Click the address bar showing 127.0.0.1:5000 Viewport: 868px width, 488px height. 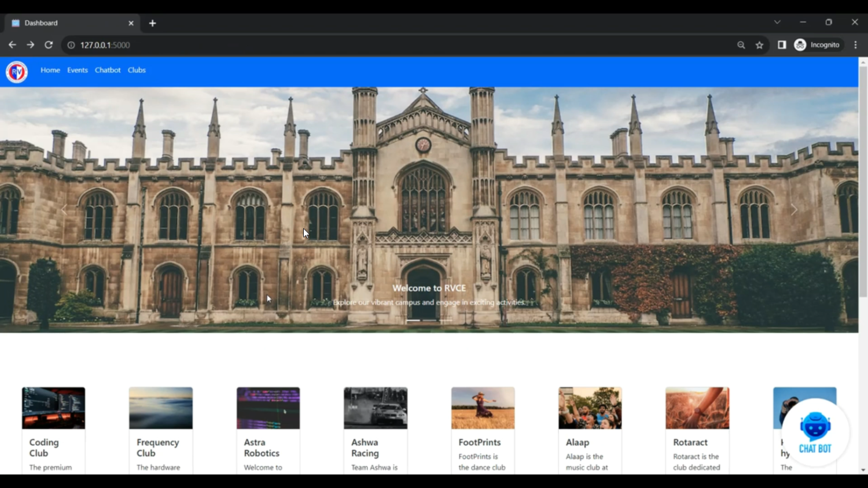click(347, 45)
